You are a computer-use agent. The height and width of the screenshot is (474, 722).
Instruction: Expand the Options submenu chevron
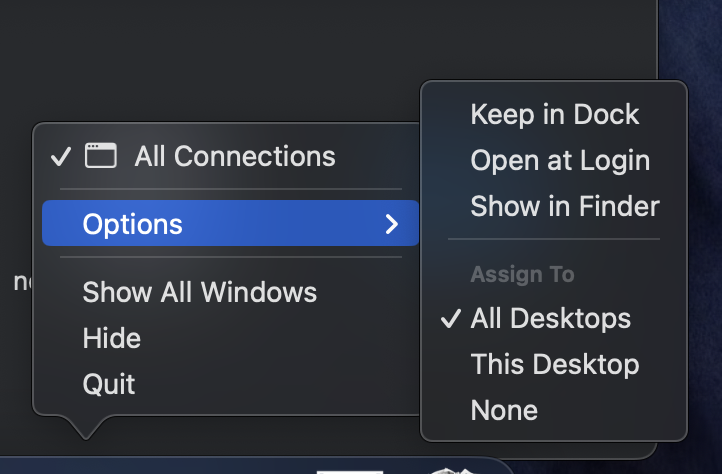pos(392,224)
